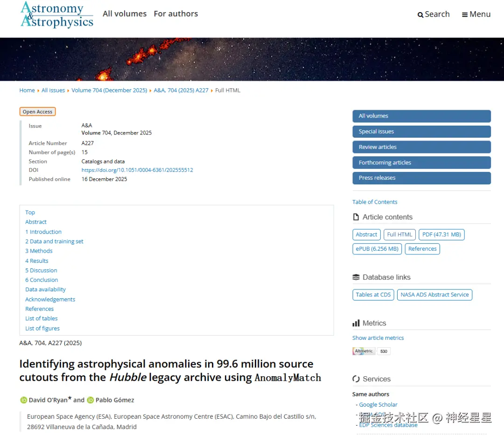Download the PDF (47.31 MB)
The height and width of the screenshot is (436, 504).
click(441, 235)
